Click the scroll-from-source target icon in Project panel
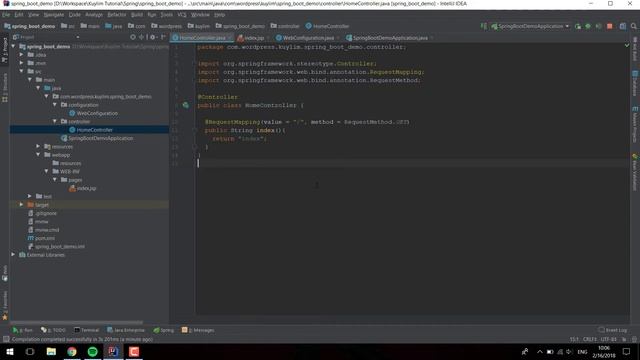The height and width of the screenshot is (360, 640). 133,37
